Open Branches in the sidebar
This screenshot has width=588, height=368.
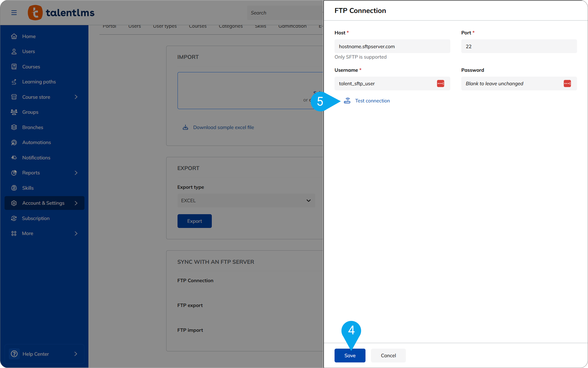coord(32,127)
